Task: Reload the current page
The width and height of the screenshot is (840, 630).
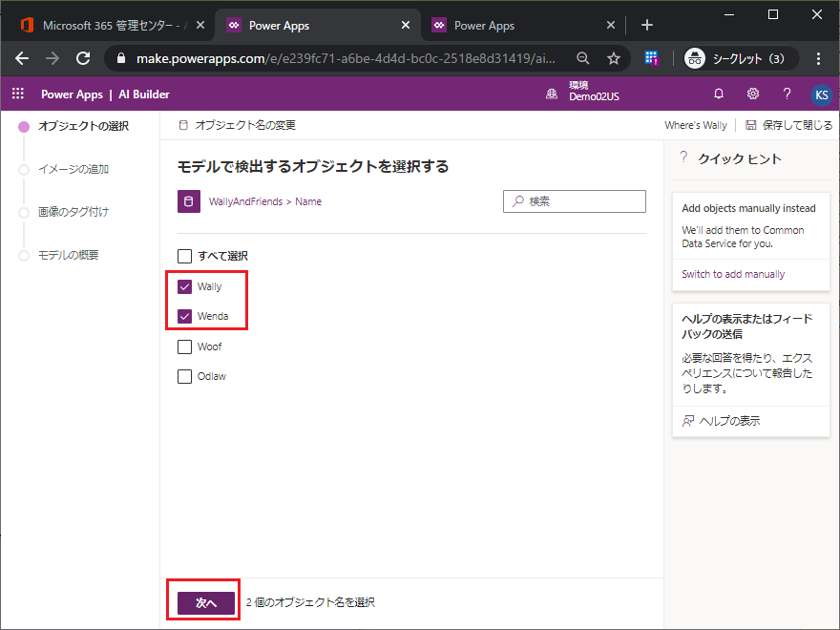Action: coord(83,58)
